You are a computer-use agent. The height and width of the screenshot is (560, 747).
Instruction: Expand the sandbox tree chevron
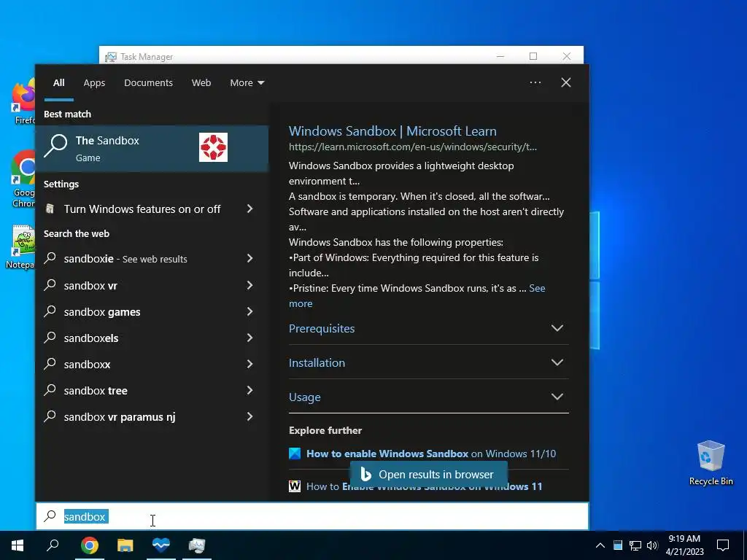click(x=249, y=390)
